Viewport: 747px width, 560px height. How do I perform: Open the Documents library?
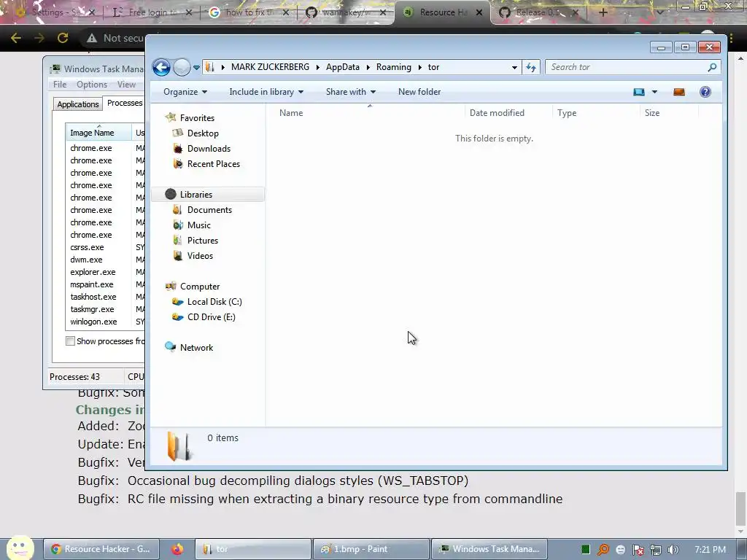pos(209,210)
